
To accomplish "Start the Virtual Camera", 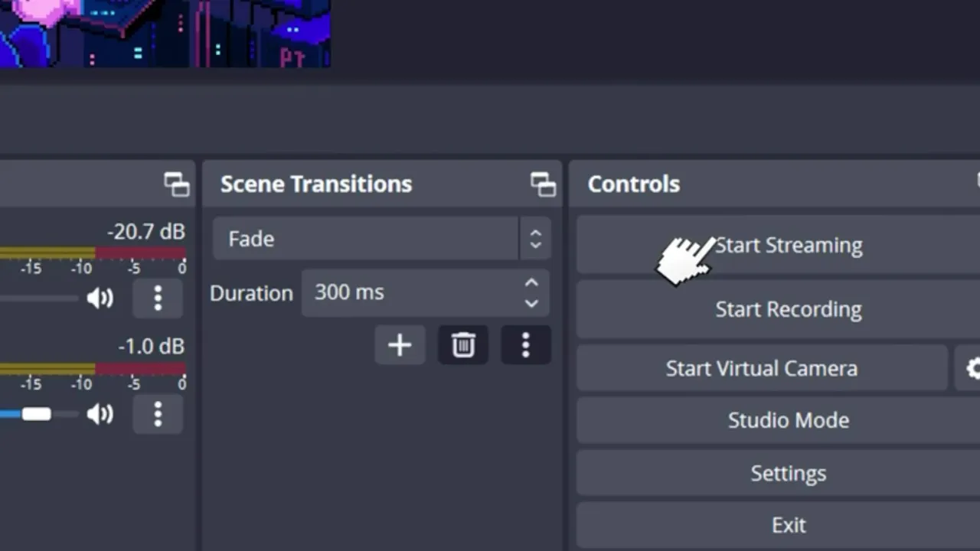I will point(761,369).
